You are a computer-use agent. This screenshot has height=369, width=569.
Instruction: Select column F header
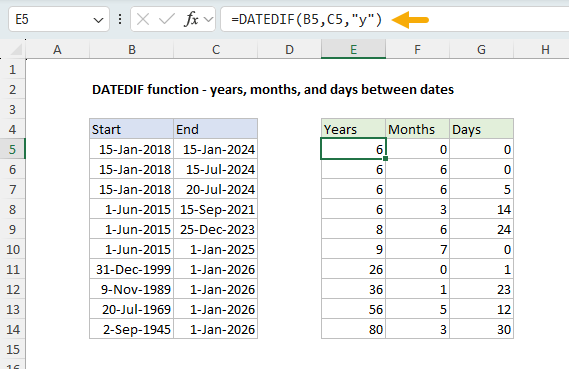(x=417, y=49)
